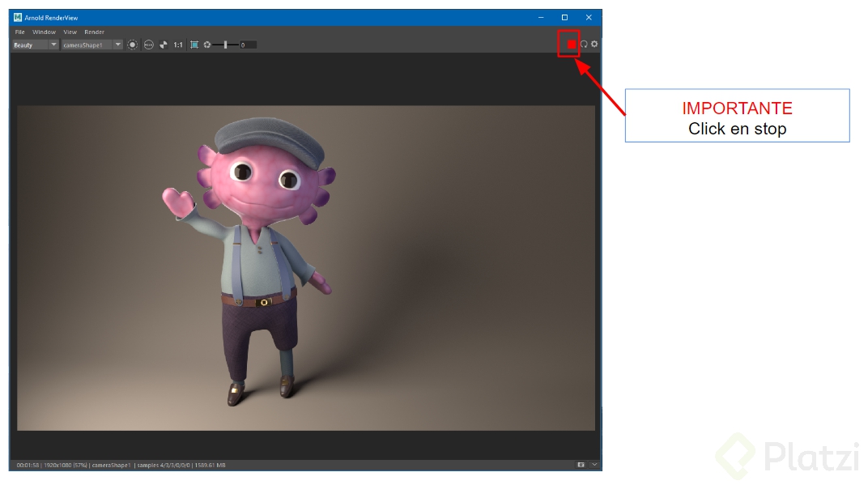Image resolution: width=868 pixels, height=485 pixels.
Task: Click the 1920x1080 resolution status text
Action: coord(66,465)
